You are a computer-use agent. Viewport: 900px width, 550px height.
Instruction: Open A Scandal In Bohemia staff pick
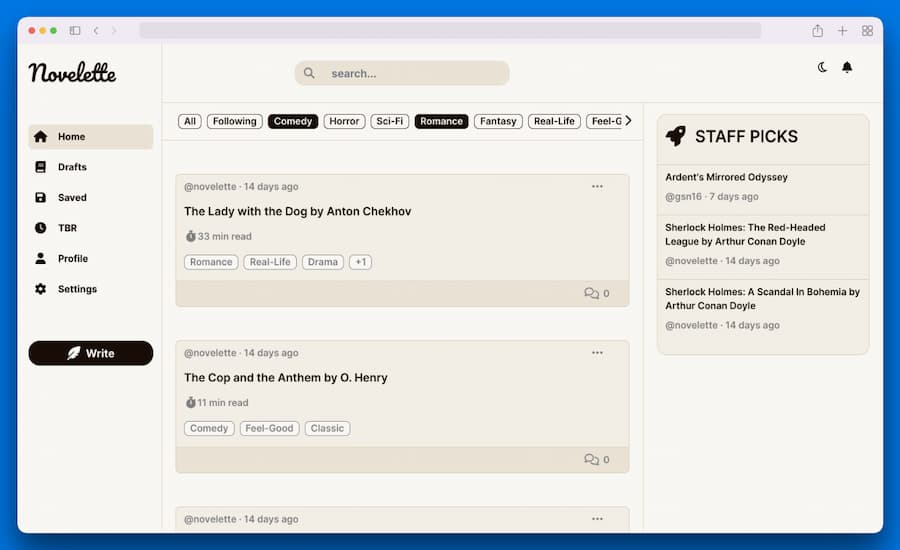762,299
